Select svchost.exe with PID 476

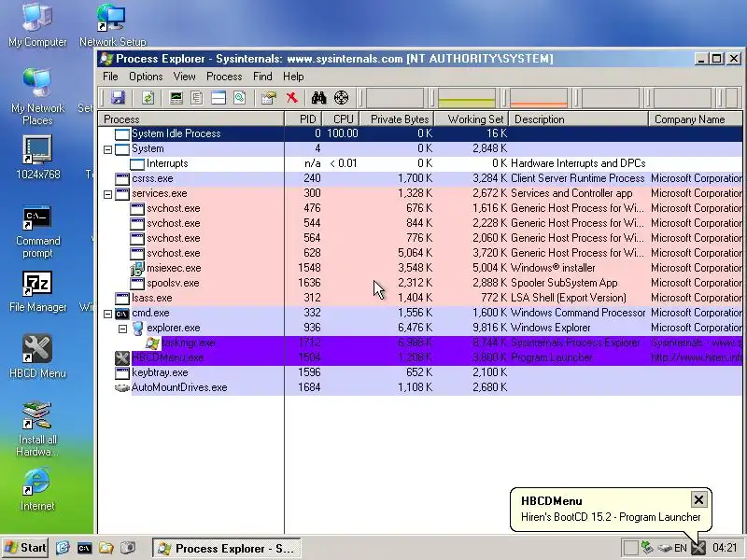tap(420, 208)
